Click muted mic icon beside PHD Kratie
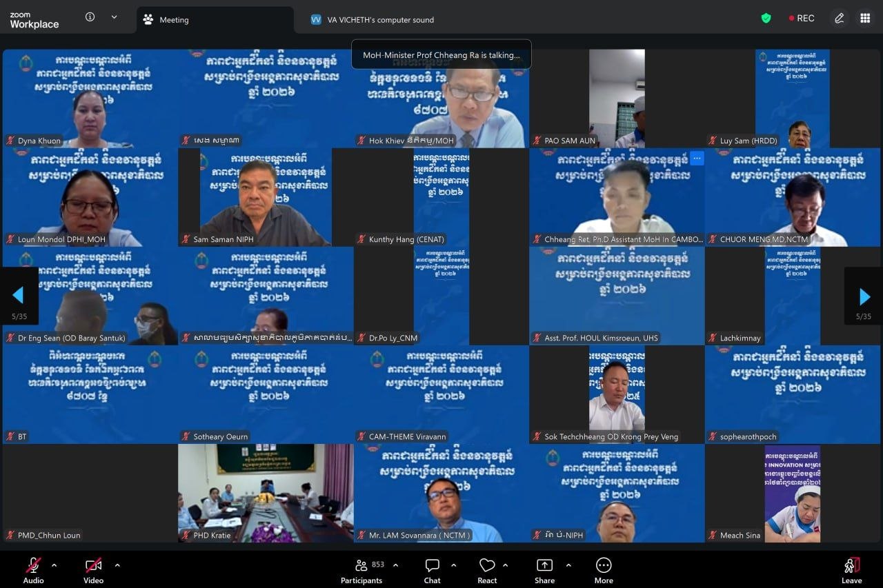 coord(186,535)
